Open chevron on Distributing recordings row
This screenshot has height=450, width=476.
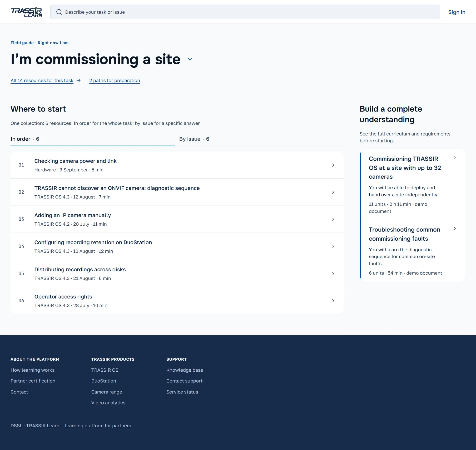coord(333,273)
